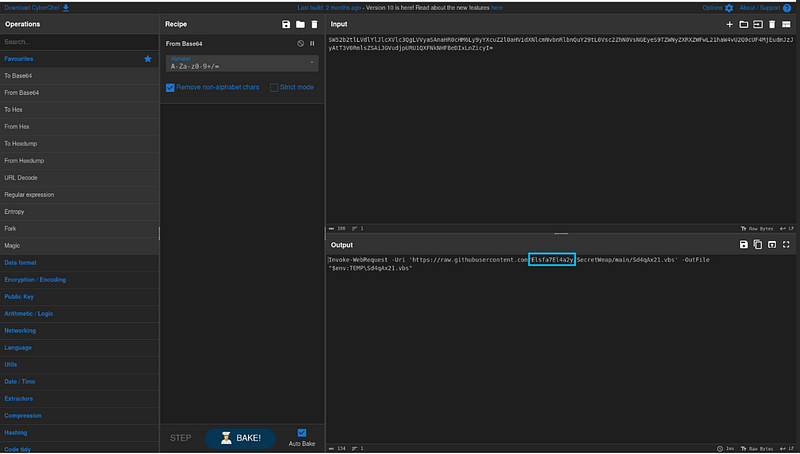Open the About / Support help icon
The image size is (800, 454).
coord(787,8)
